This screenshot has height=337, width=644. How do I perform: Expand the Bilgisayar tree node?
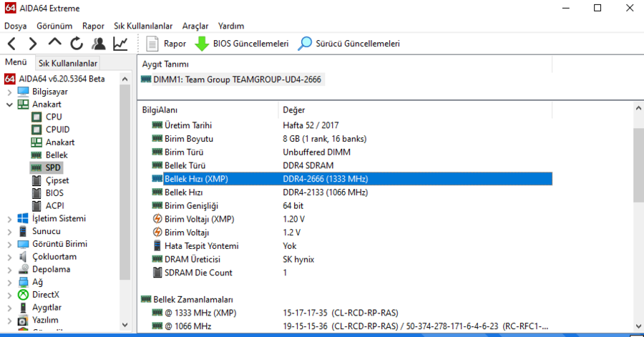9,92
